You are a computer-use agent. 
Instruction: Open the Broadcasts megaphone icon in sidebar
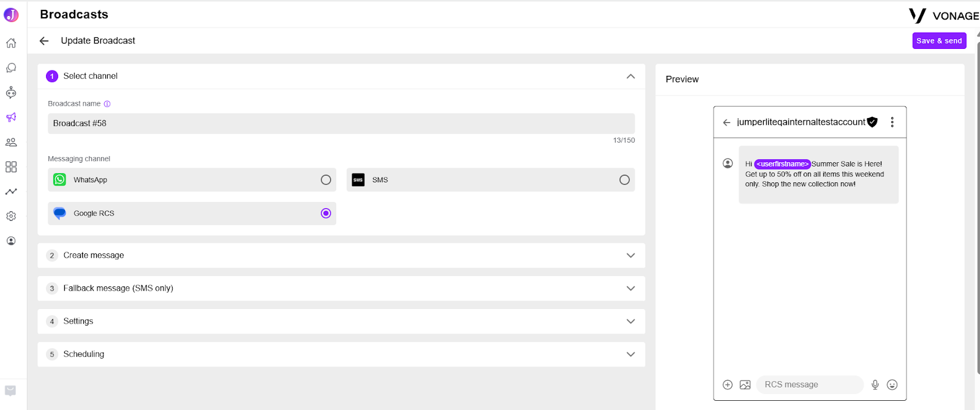(11, 117)
